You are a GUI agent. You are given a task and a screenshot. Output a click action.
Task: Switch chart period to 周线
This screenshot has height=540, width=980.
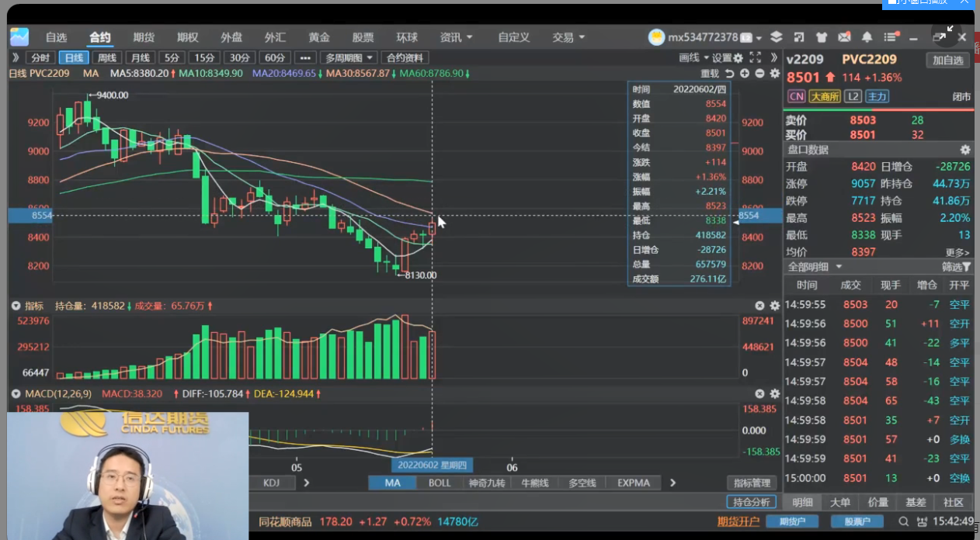point(106,57)
